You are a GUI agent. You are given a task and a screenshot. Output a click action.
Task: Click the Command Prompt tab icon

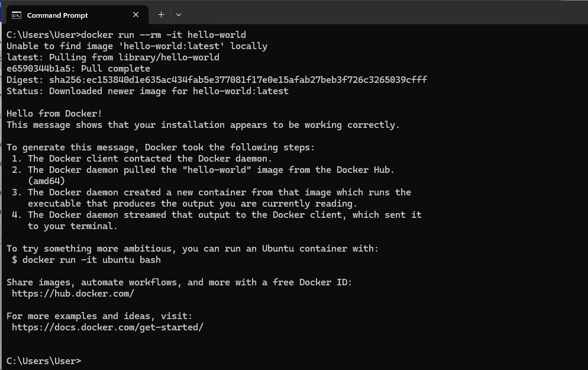[17, 15]
